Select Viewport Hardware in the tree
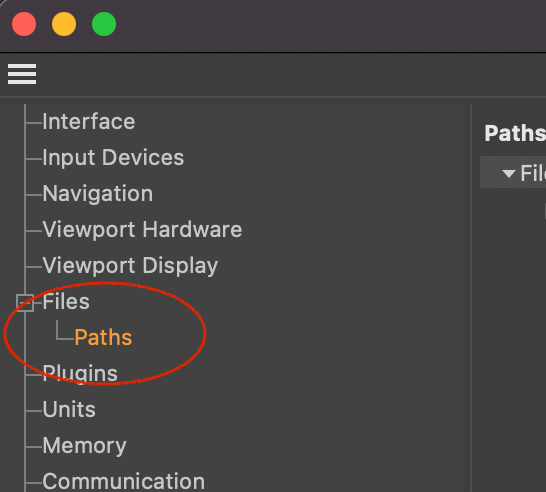The image size is (546, 492). click(x=142, y=229)
